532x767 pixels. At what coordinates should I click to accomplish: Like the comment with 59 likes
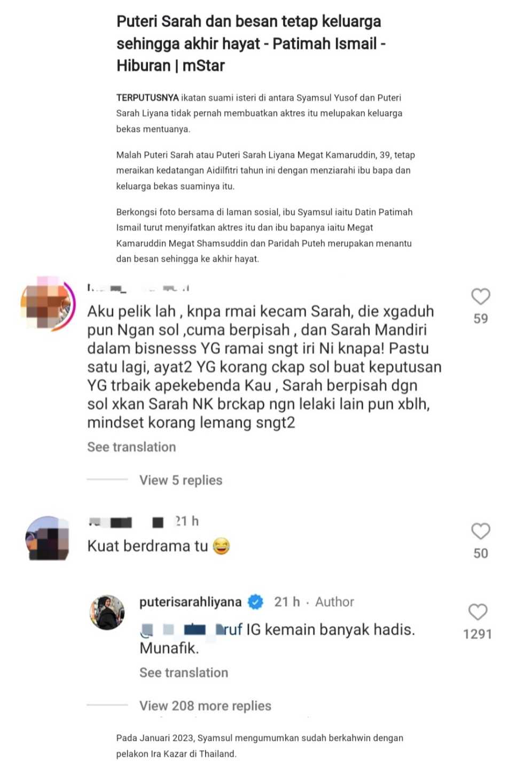tap(480, 296)
